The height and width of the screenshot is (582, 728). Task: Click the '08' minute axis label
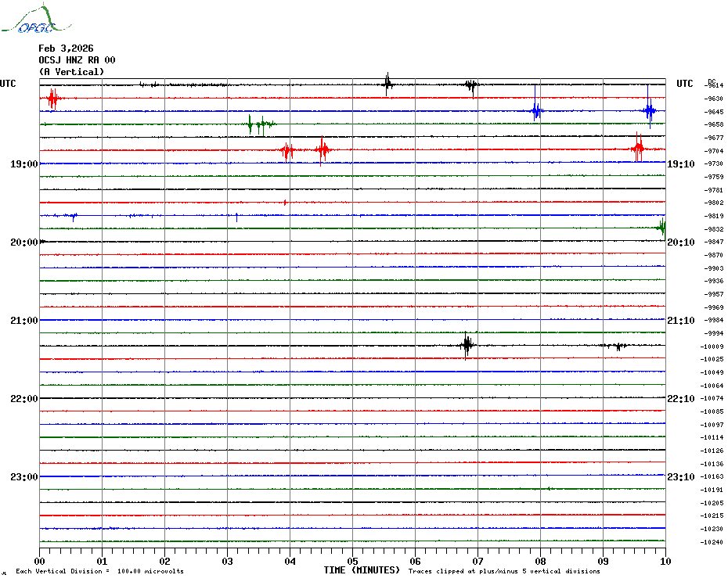tap(540, 561)
